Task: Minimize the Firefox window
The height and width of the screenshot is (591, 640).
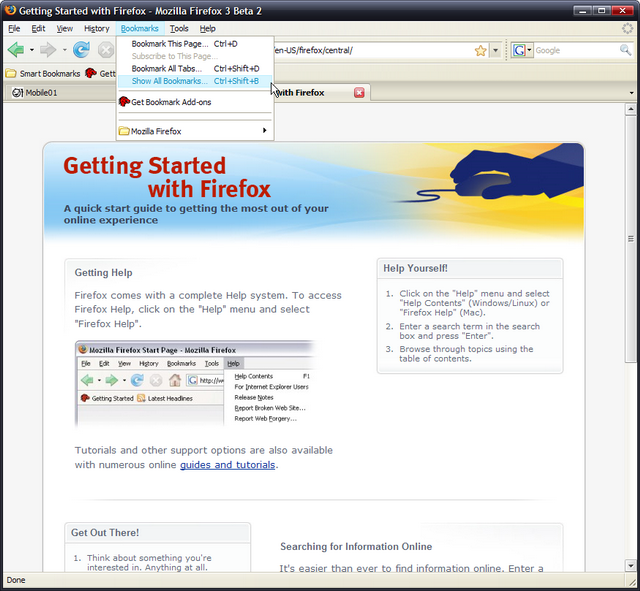Action: (x=582, y=11)
